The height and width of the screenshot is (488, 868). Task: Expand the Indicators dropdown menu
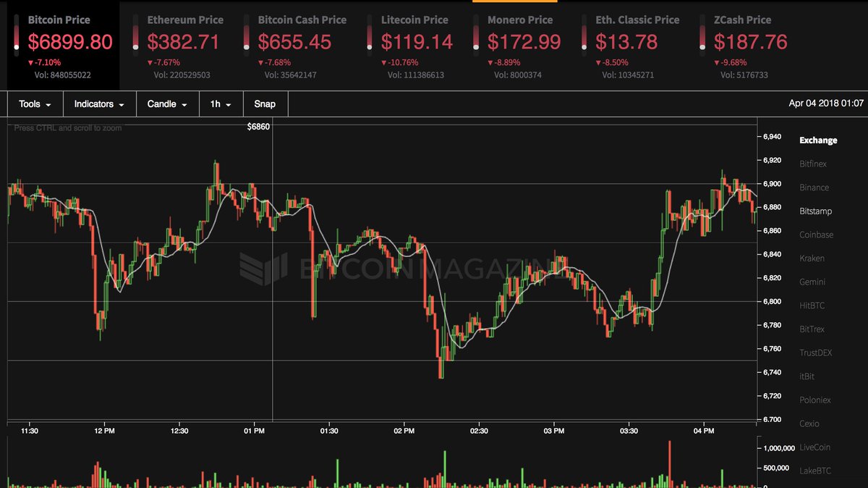[99, 104]
